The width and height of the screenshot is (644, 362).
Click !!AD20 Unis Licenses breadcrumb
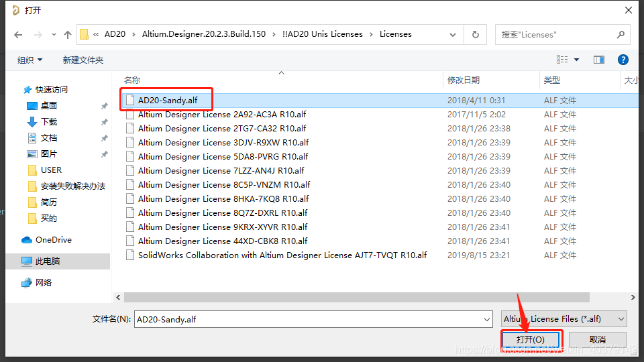[x=323, y=34]
